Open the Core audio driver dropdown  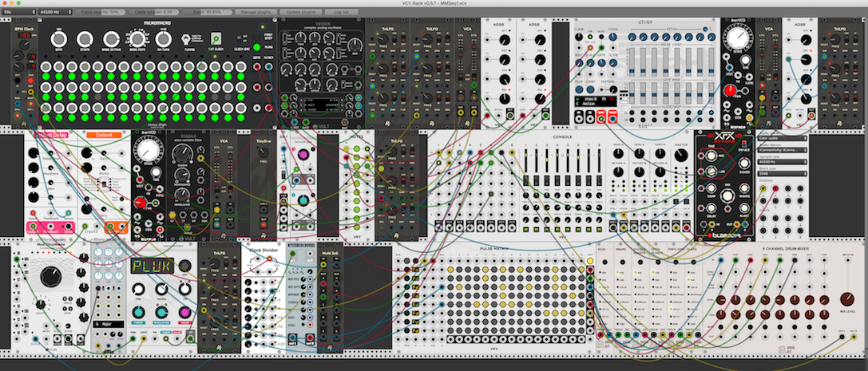pos(782,138)
